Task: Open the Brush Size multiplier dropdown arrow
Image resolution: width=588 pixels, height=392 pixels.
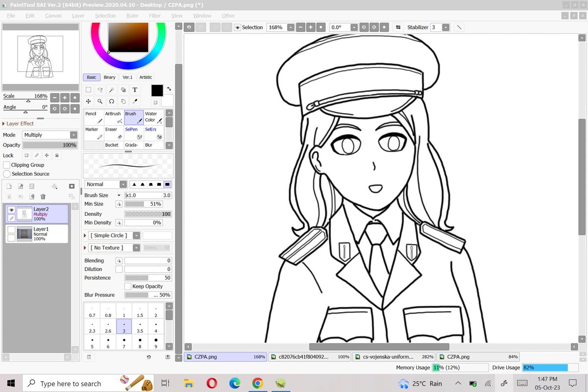Action: [x=119, y=195]
